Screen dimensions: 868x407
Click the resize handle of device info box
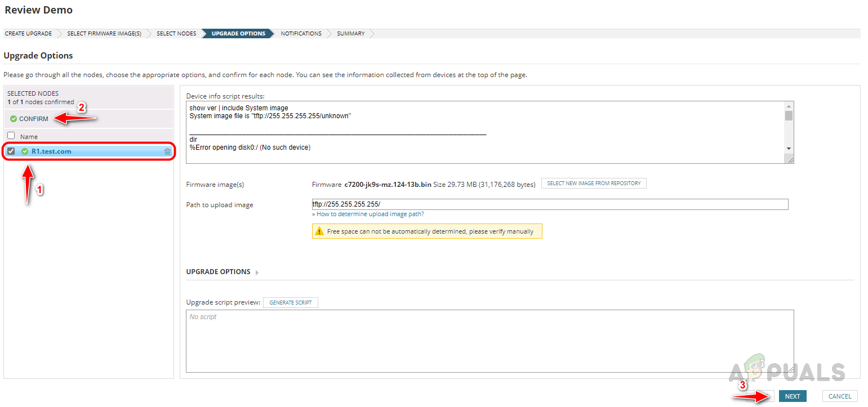tap(790, 160)
